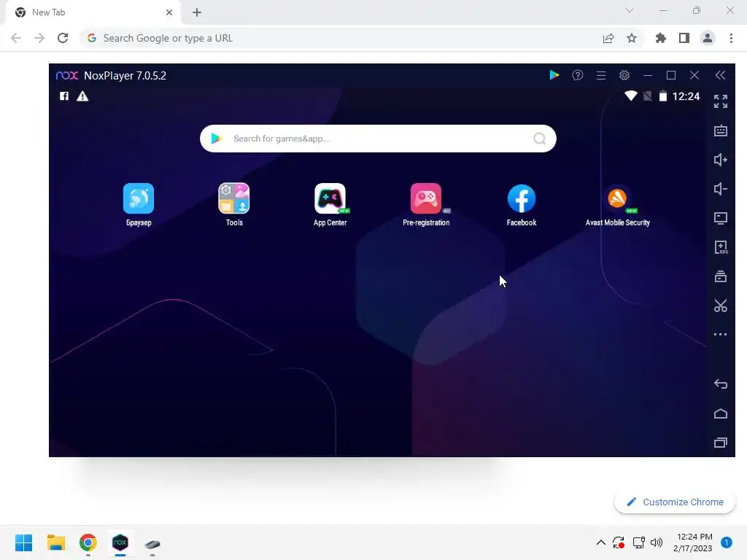Open Chrome tab search chevron
747x560 pixels.
pyautogui.click(x=630, y=10)
